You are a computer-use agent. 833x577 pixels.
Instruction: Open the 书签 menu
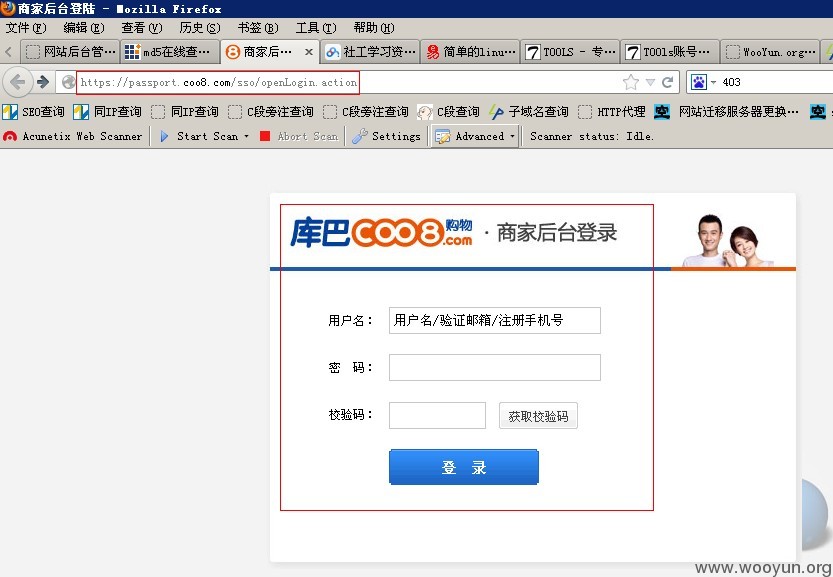258,28
